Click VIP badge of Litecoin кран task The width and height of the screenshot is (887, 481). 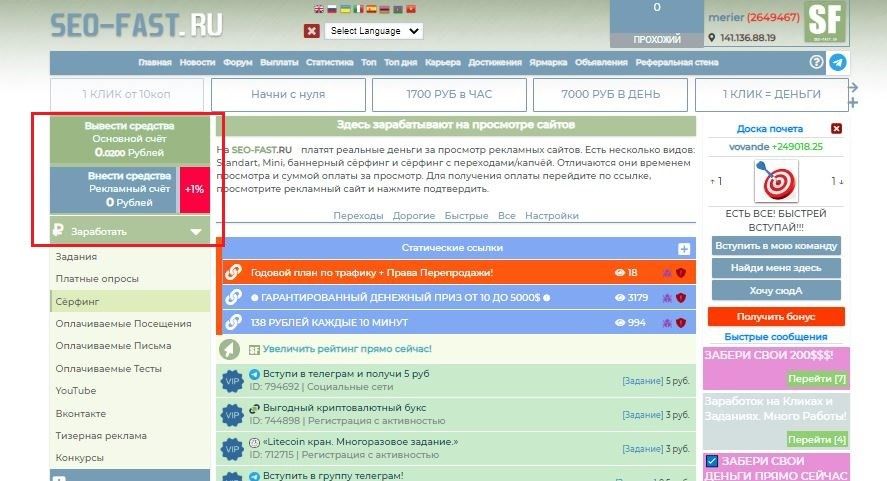232,449
